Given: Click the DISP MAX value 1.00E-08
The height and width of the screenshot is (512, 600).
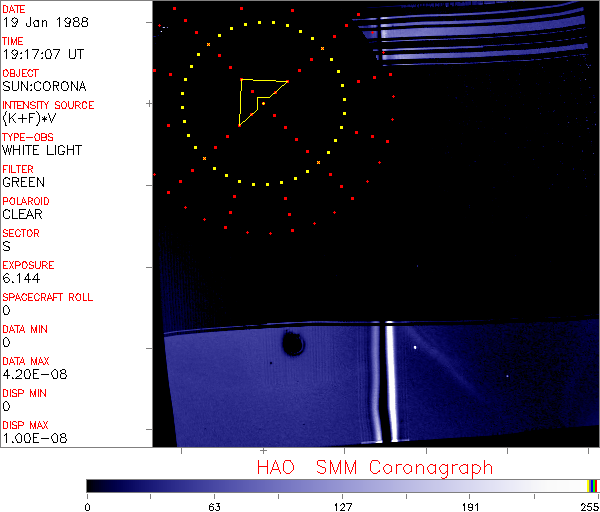Looking at the screenshot, I should point(32,438).
